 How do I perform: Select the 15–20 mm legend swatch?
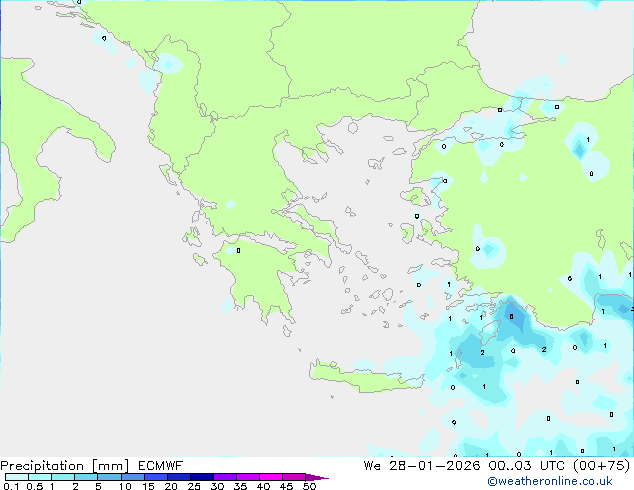click(155, 477)
